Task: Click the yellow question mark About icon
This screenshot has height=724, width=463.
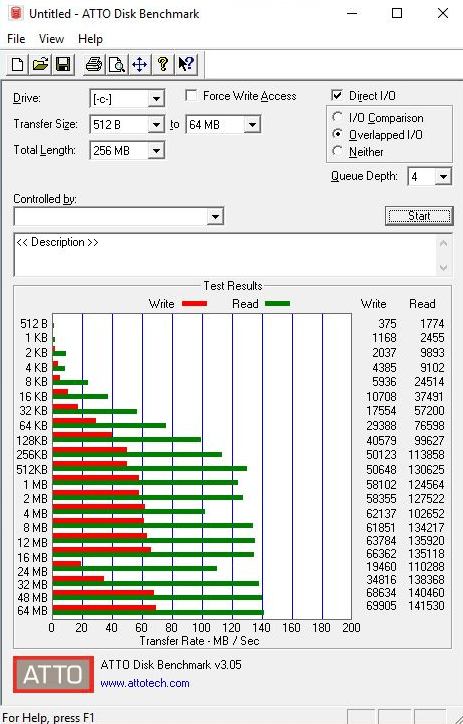Action: pyautogui.click(x=162, y=64)
